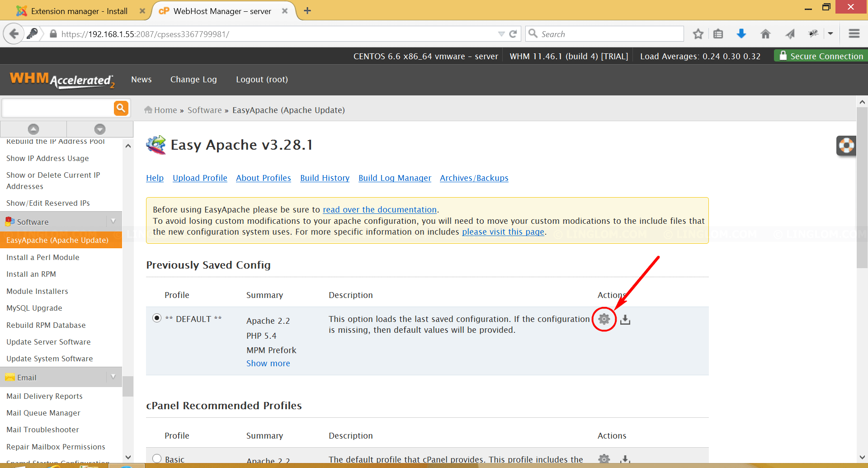Screen dimensions: 868x468
Task: Open the browser hamburger menu
Action: click(854, 34)
